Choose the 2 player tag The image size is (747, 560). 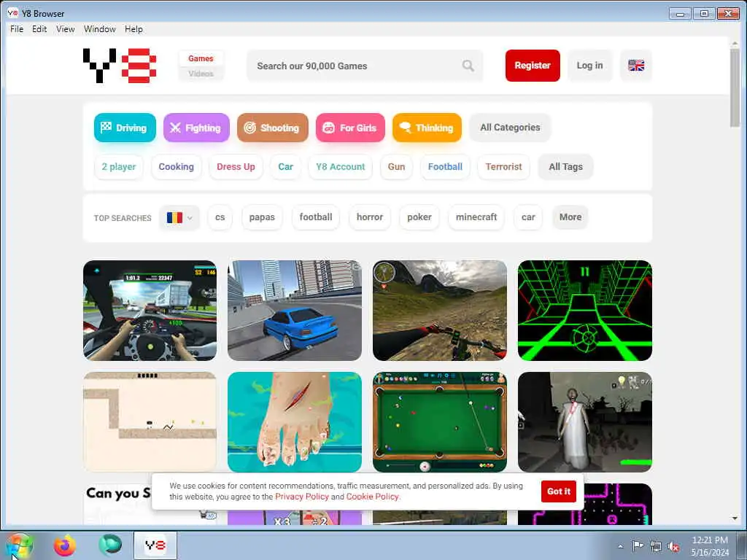[x=119, y=167]
